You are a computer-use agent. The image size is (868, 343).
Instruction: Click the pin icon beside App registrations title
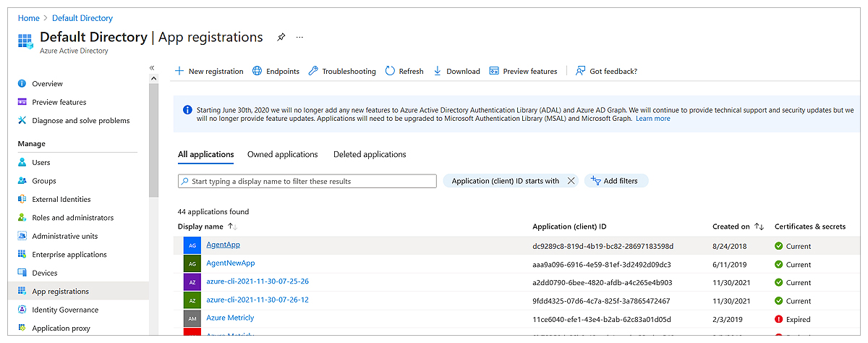pyautogui.click(x=281, y=37)
